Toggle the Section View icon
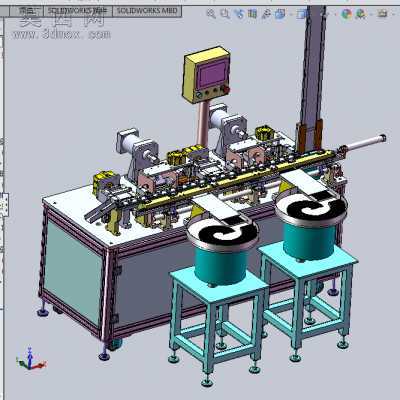This screenshot has height=400, width=400. tap(252, 14)
